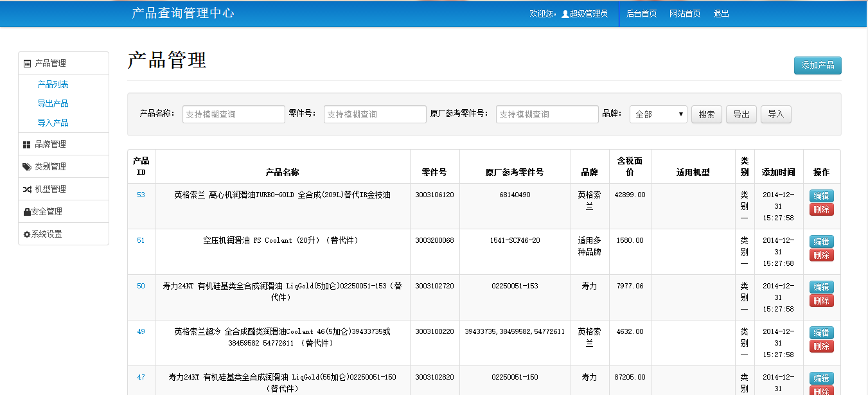Go to 后台首页 in top navigation
The width and height of the screenshot is (868, 395).
coord(641,13)
